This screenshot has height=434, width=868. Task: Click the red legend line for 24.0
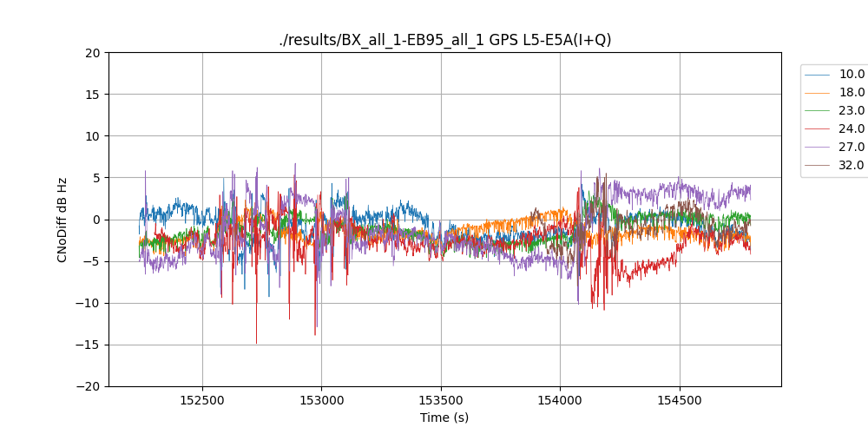click(x=818, y=129)
